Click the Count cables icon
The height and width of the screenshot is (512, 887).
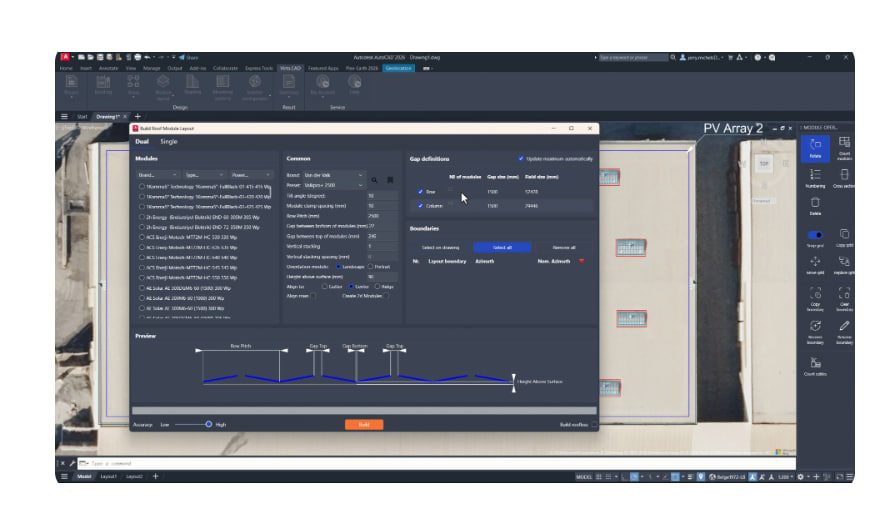[x=815, y=365]
